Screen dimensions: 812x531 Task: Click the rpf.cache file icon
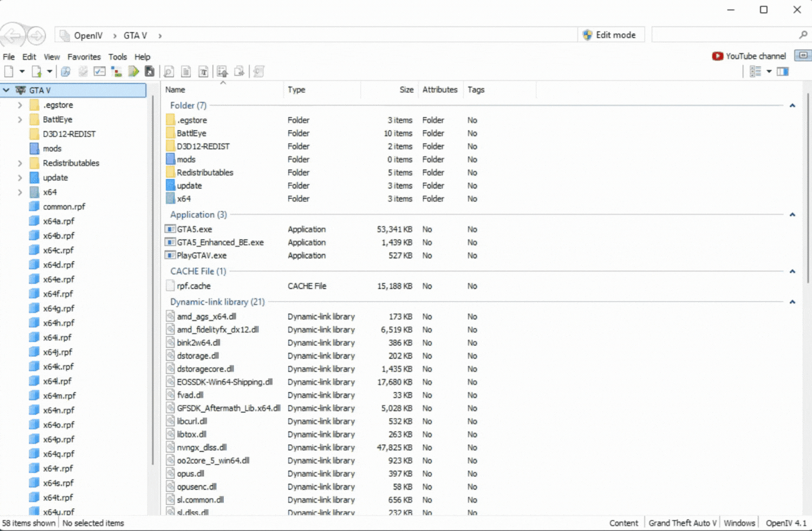click(170, 286)
